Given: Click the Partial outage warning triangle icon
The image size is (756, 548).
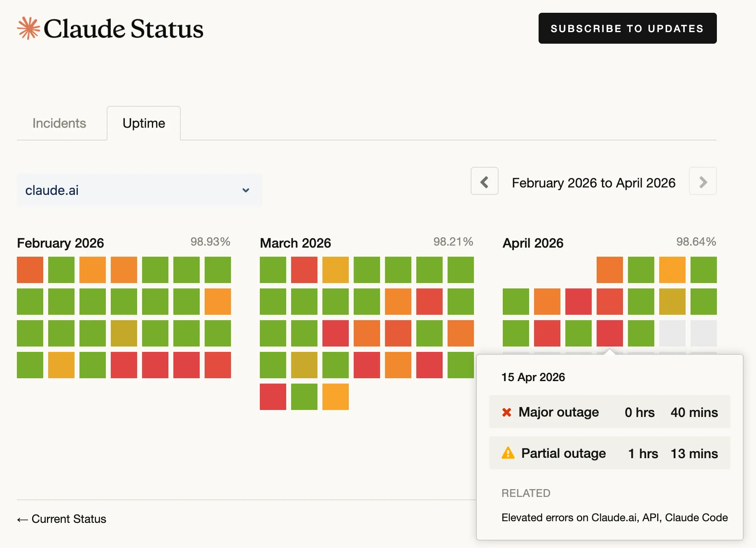Looking at the screenshot, I should pos(509,453).
